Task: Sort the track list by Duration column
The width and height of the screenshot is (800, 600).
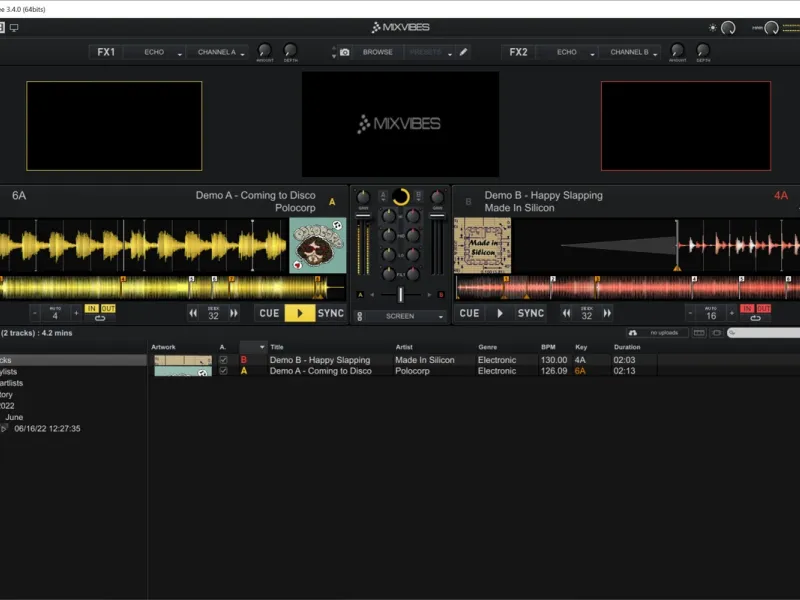Action: 627,347
